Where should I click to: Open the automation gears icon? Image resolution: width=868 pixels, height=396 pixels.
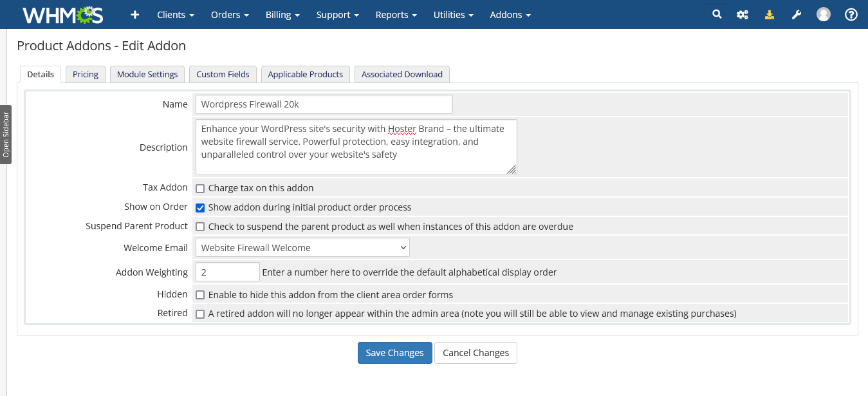[x=743, y=14]
